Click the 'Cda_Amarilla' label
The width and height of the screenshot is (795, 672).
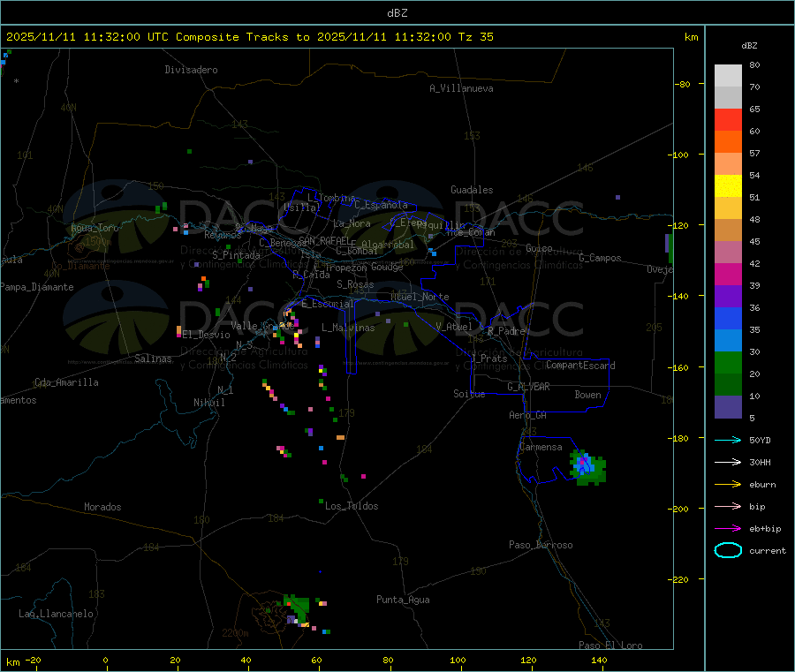66,382
